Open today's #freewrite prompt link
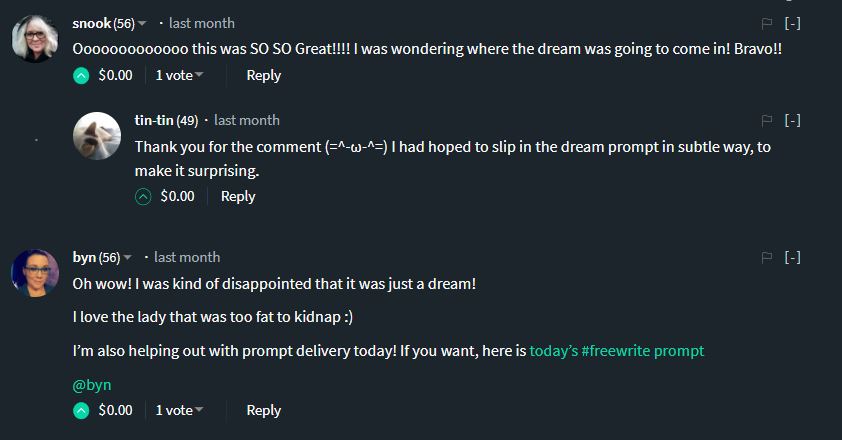Image resolution: width=842 pixels, height=440 pixels. tap(616, 351)
